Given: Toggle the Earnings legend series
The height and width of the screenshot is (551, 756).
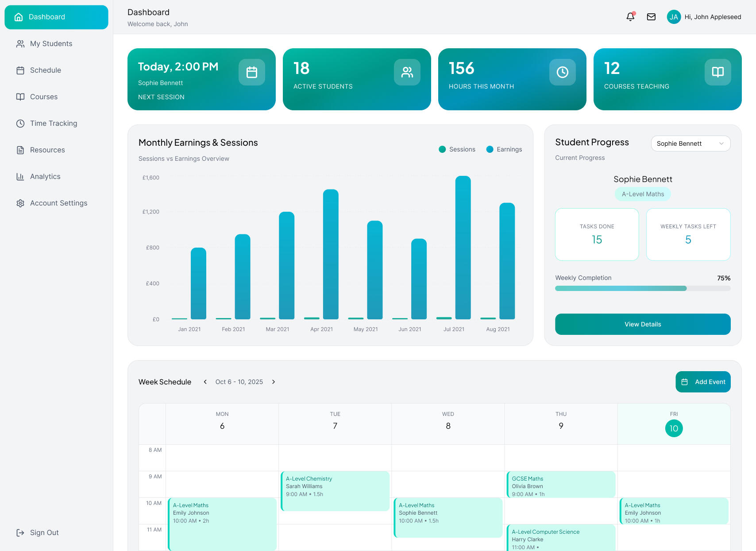Looking at the screenshot, I should coord(504,149).
